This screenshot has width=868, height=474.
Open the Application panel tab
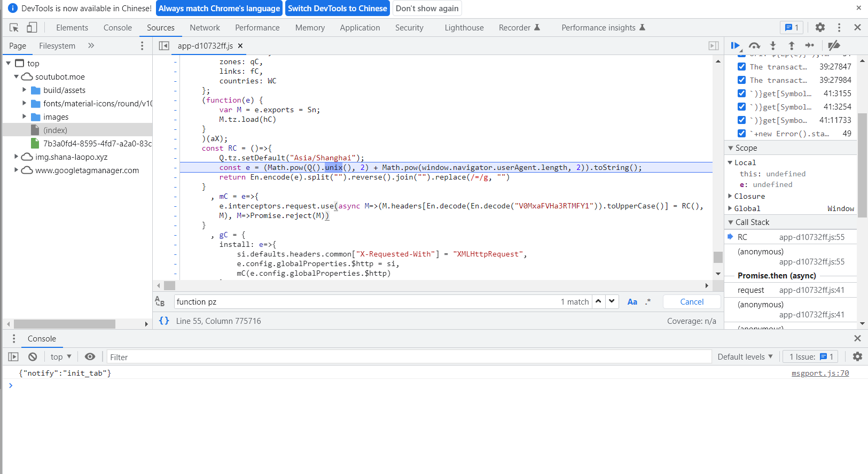point(360,28)
